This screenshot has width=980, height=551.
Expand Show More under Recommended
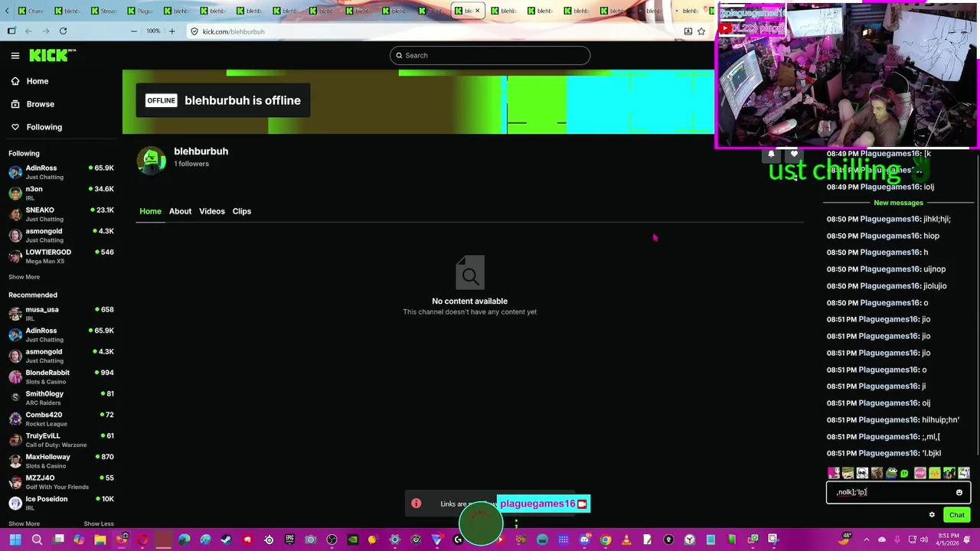[x=24, y=523]
